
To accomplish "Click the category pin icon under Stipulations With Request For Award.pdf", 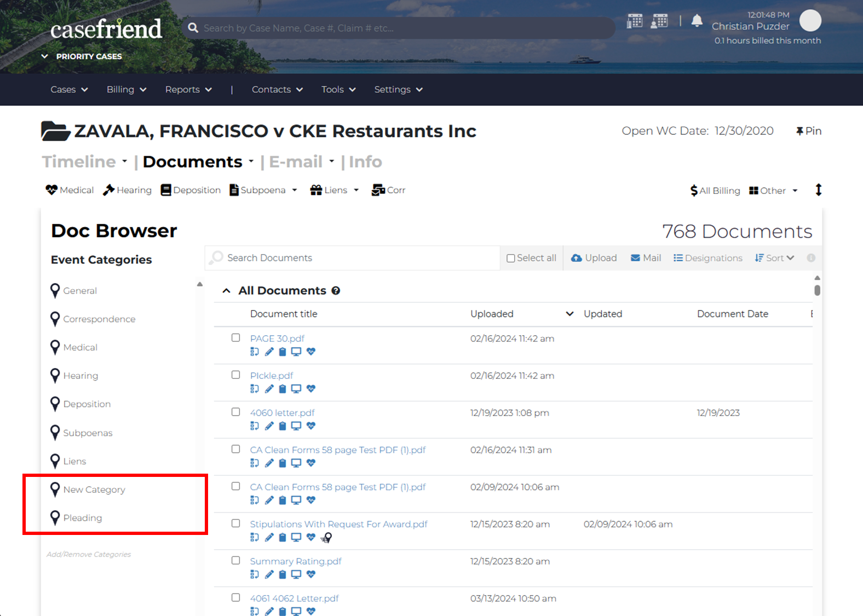I will click(326, 538).
